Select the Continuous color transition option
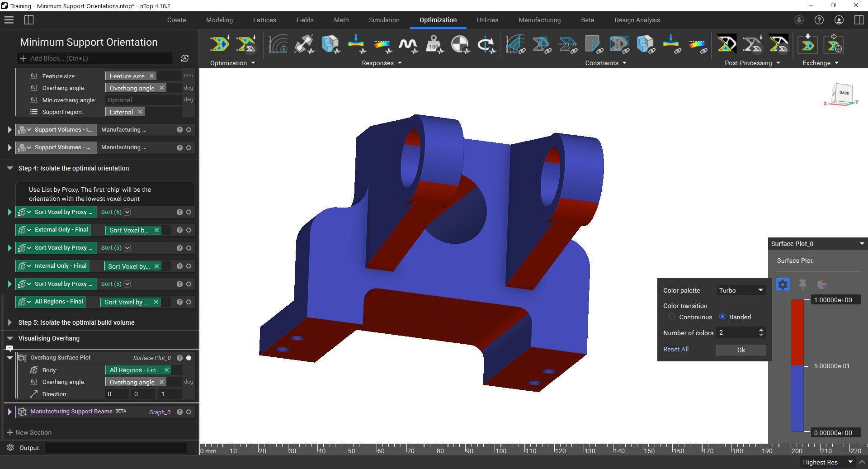Screen dimensions: 868x469 672,317
